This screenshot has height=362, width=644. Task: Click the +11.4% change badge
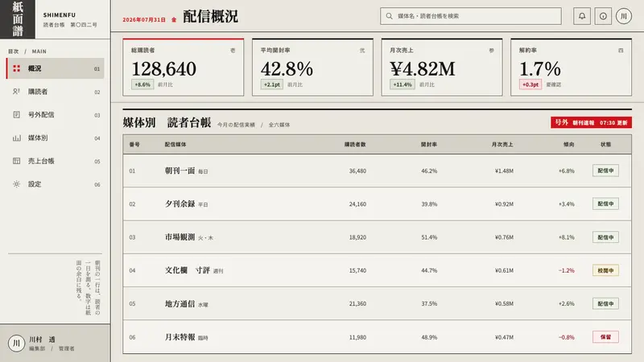[x=402, y=84]
